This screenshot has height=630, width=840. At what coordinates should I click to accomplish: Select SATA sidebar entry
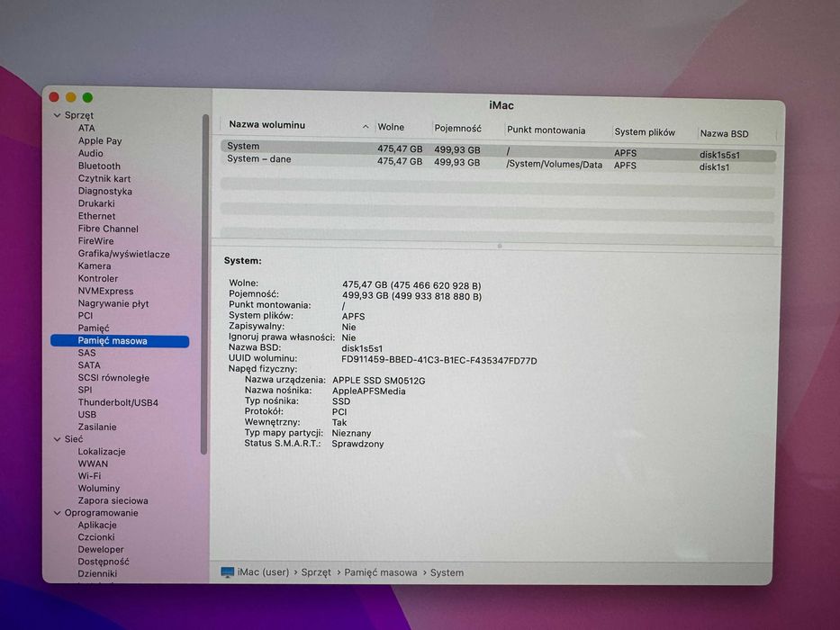point(89,365)
